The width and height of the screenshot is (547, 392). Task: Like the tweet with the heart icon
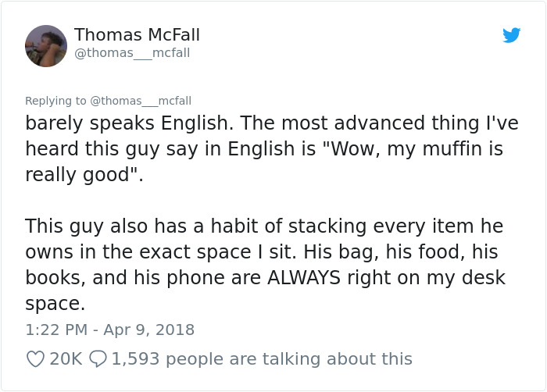point(34,358)
